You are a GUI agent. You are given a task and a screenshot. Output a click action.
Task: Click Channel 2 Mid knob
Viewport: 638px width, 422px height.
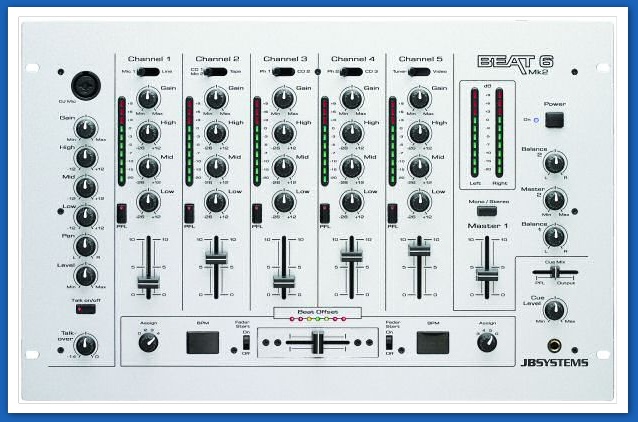[216, 167]
